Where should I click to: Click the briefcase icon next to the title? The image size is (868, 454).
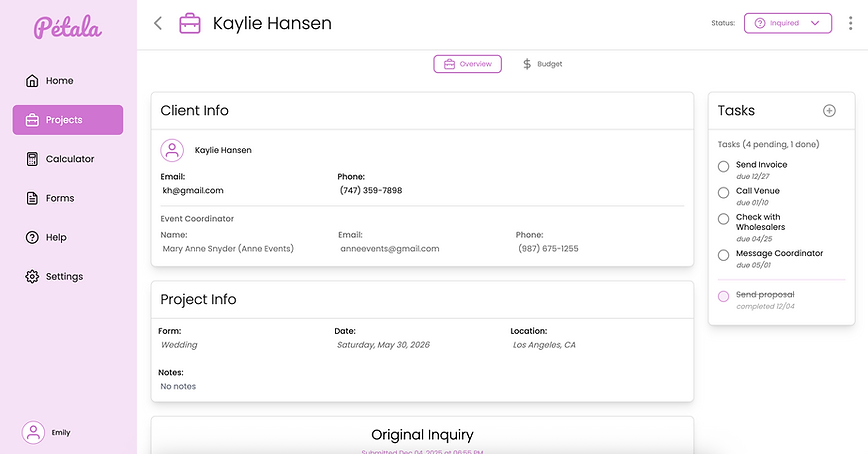click(x=189, y=23)
